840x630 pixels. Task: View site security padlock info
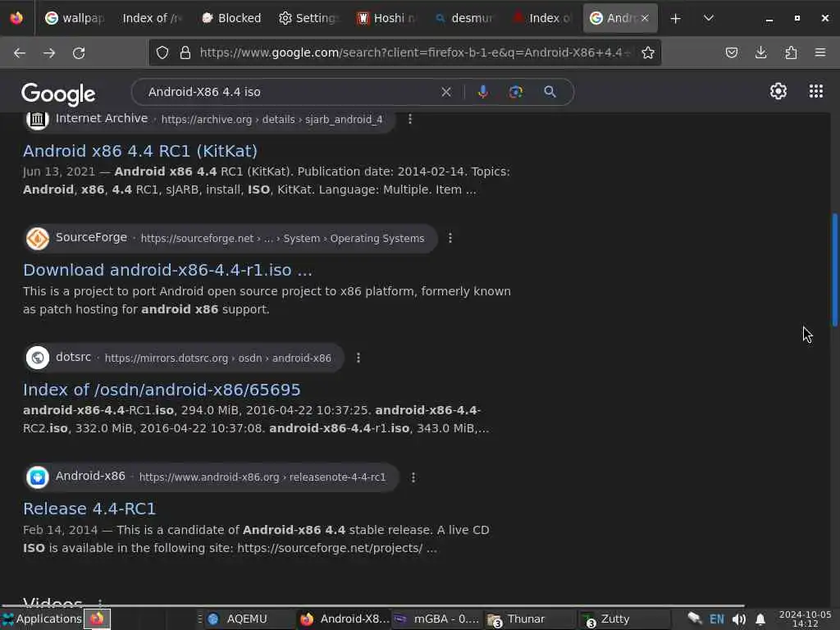click(185, 52)
